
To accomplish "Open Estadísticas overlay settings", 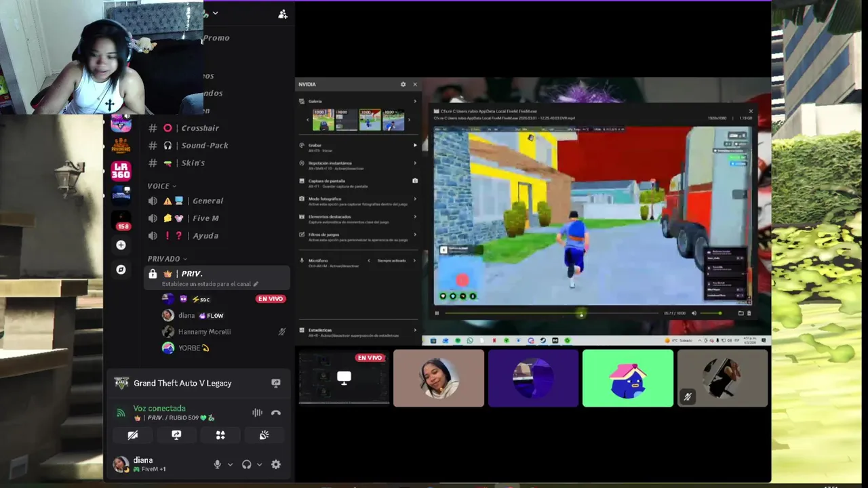I will coord(358,331).
